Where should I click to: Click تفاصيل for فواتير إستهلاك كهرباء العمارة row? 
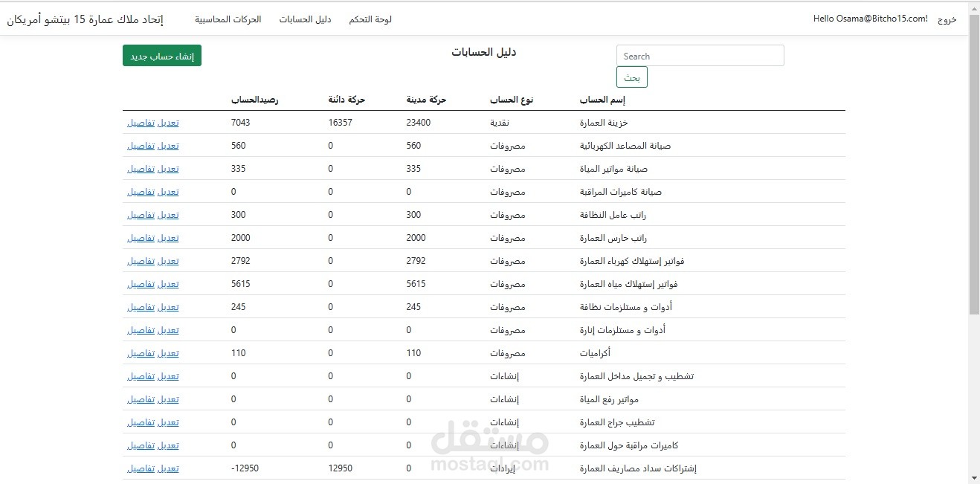[141, 261]
